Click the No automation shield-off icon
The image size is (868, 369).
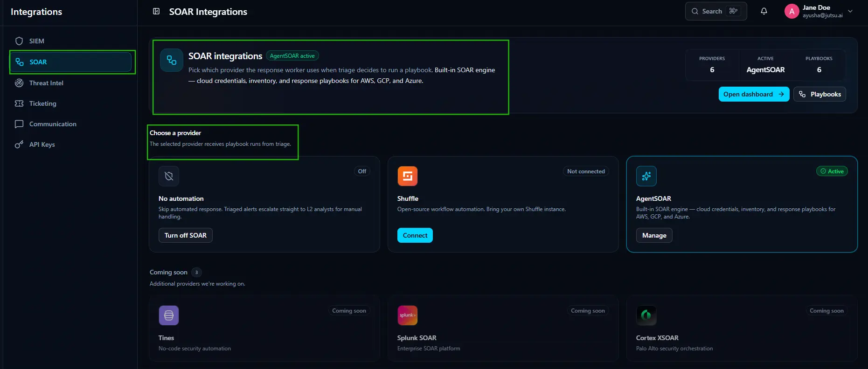[x=169, y=176]
